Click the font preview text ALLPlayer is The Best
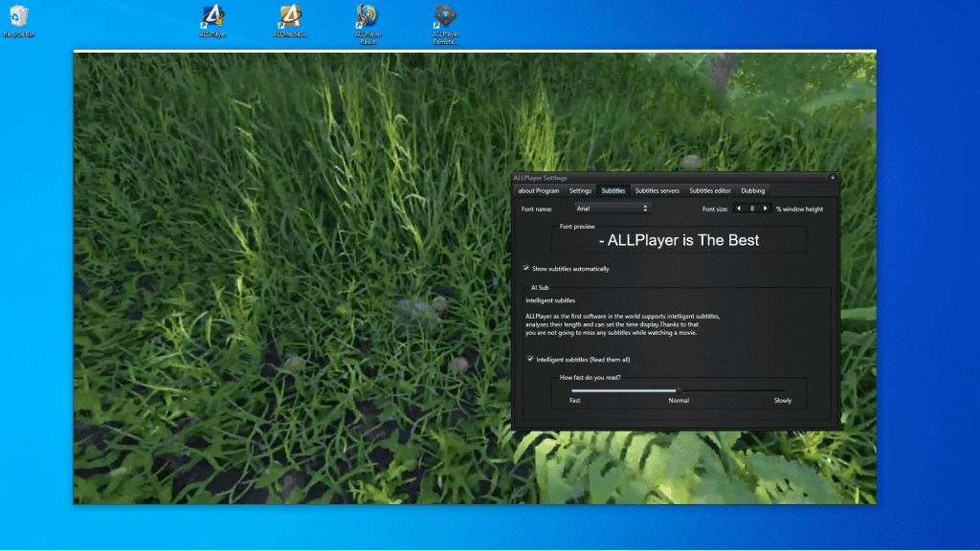980x551 pixels. 679,240
